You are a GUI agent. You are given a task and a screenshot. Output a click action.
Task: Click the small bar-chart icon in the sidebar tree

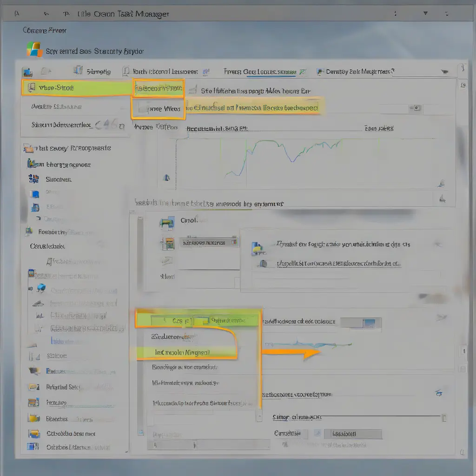pyautogui.click(x=40, y=316)
